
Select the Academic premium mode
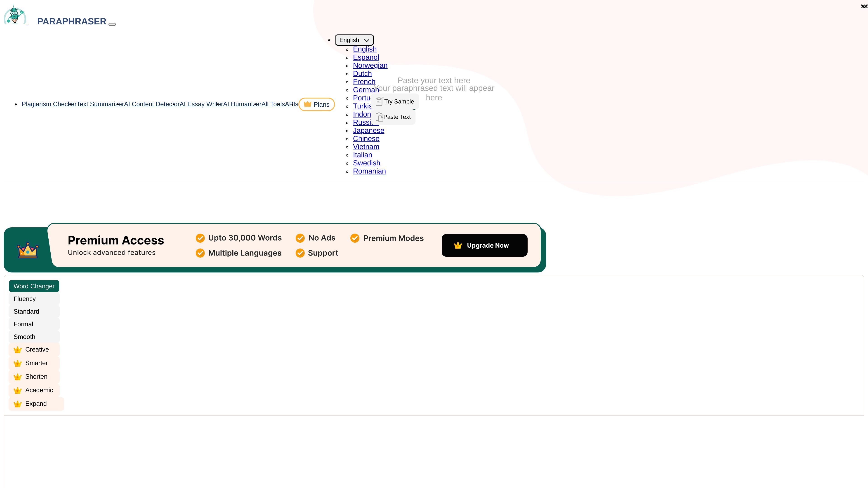tap(34, 390)
